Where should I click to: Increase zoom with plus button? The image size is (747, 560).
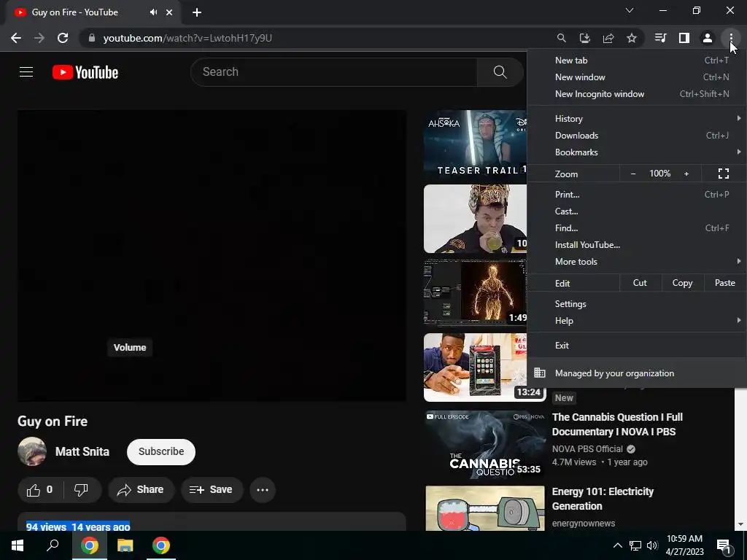(x=686, y=174)
